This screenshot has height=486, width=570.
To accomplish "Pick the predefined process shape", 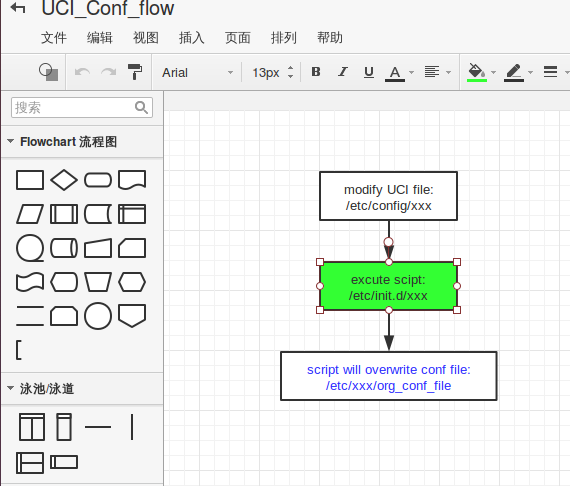I will [64, 214].
